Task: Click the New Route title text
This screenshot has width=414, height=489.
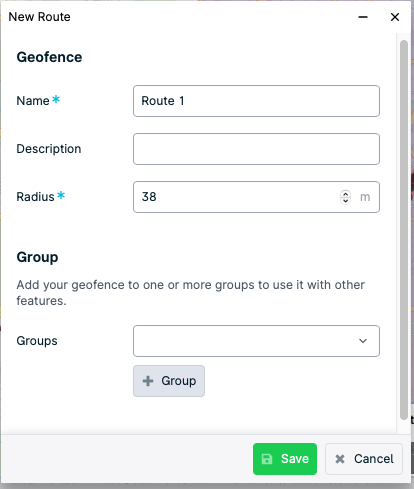Action: 39,17
